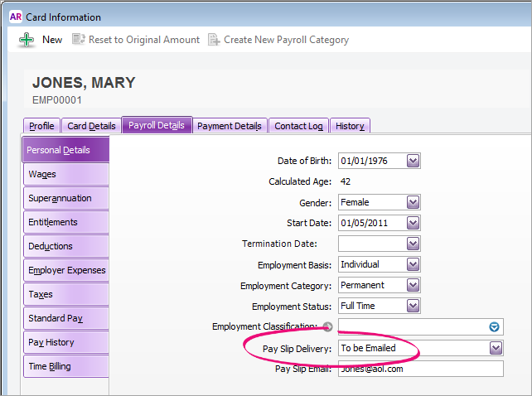532x396 pixels.
Task: Open the Contact Log tab
Action: pos(298,126)
